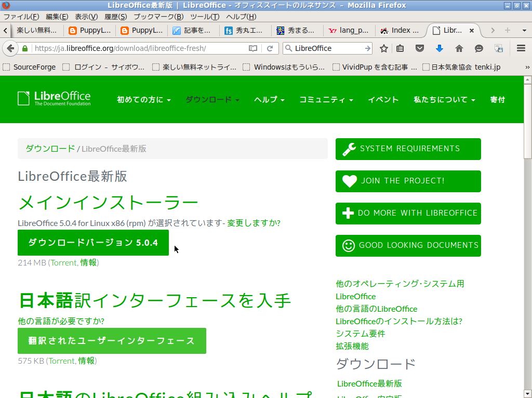The width and height of the screenshot is (532, 398).
Task: Click ダウンロードバージョン 5.0.4 button
Action: point(93,243)
